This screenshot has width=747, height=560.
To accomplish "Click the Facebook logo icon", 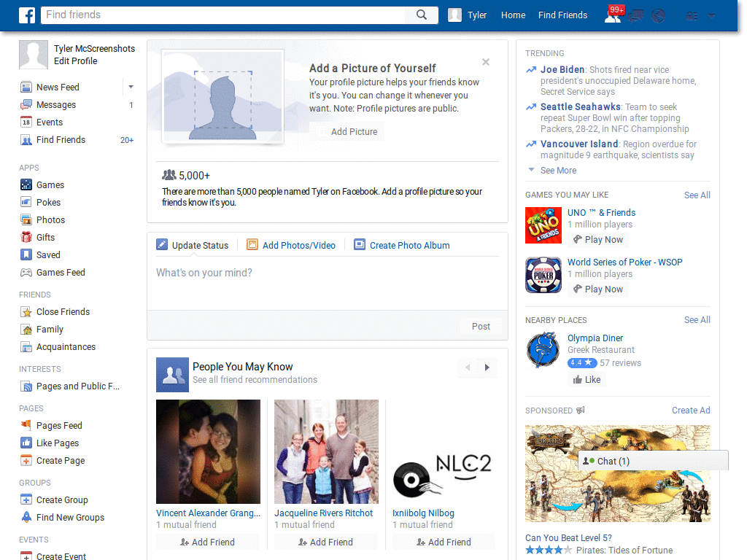I will pyautogui.click(x=27, y=15).
